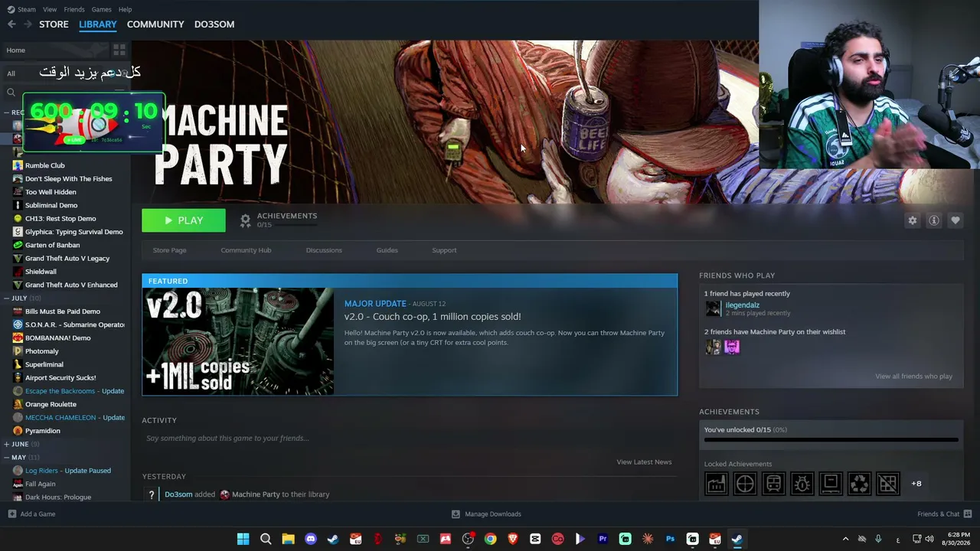Show the +8 more locked achievements
The width and height of the screenshot is (980, 551).
click(x=916, y=484)
